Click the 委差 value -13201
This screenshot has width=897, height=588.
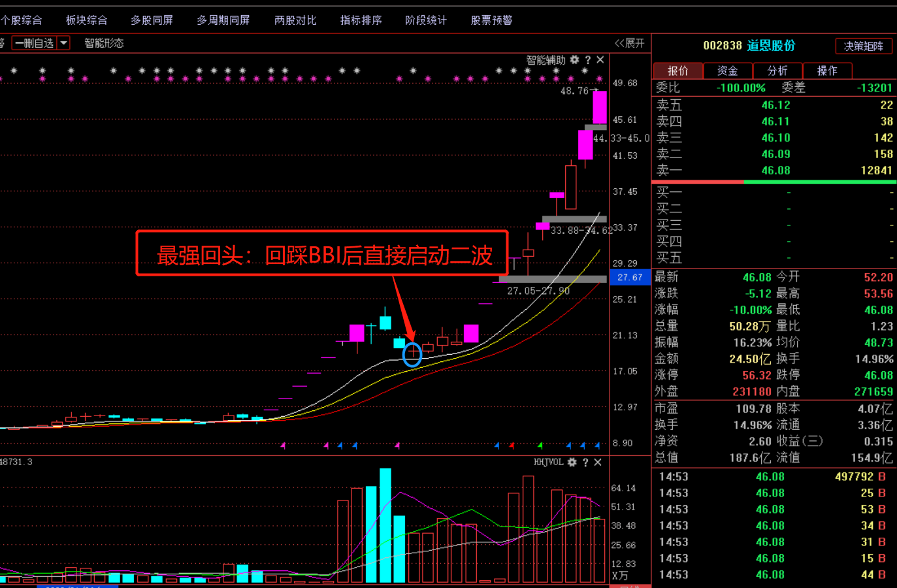874,88
